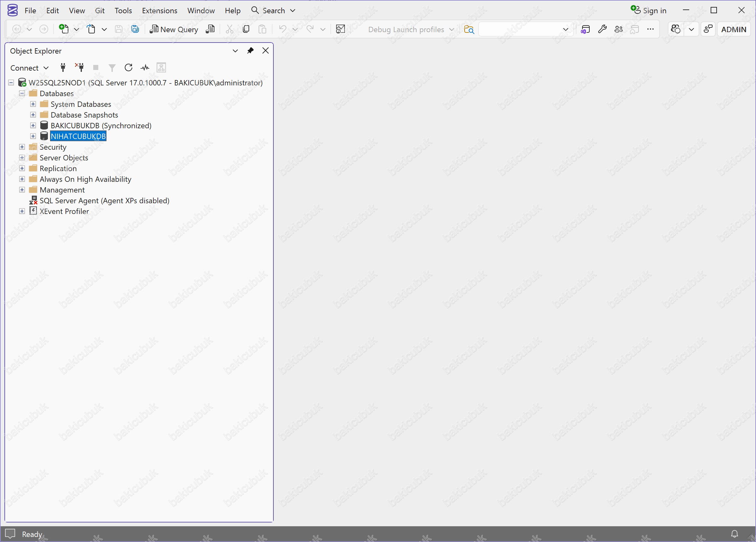Toggle the Object Explorer auto-hide pin
The height and width of the screenshot is (542, 756).
(250, 51)
